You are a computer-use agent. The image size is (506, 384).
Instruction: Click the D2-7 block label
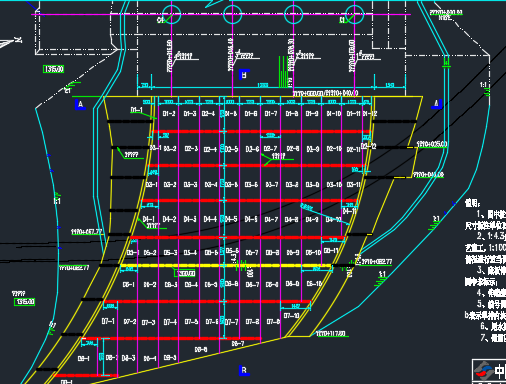pyautogui.click(x=270, y=148)
